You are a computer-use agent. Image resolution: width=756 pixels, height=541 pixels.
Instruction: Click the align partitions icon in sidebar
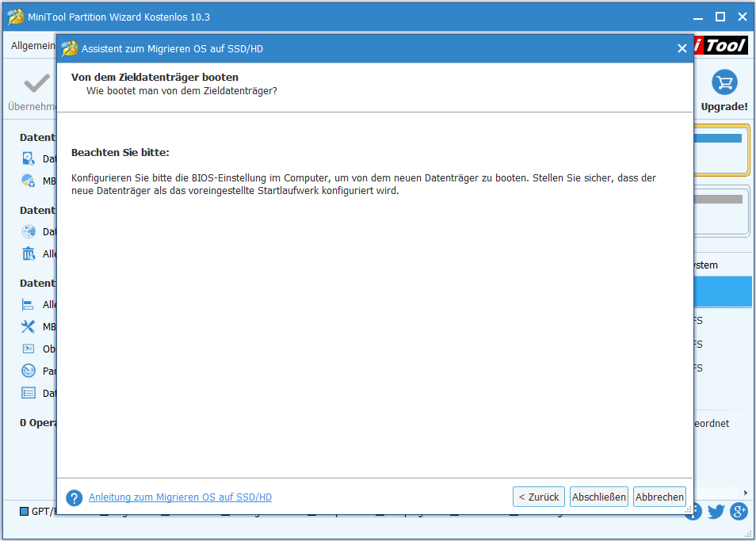coord(28,304)
